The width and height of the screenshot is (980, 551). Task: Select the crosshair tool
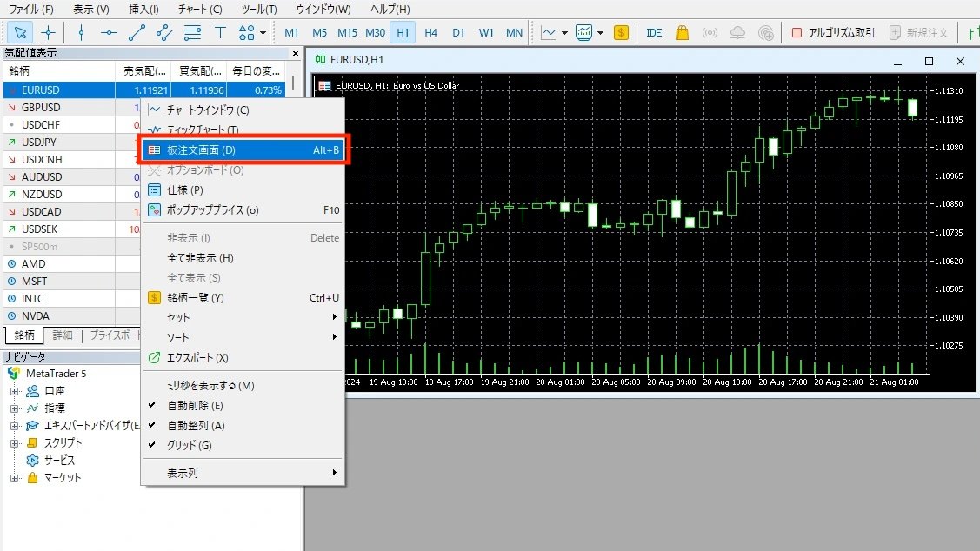pyautogui.click(x=48, y=32)
